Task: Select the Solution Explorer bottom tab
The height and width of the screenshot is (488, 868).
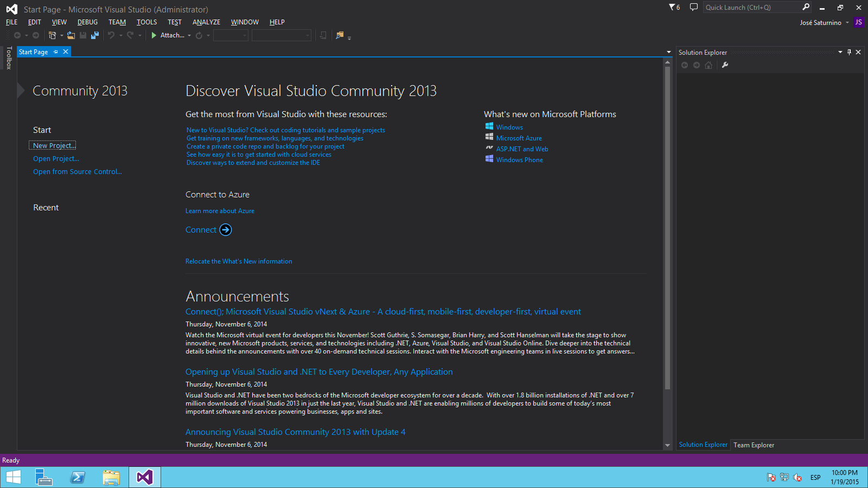Action: pos(703,445)
